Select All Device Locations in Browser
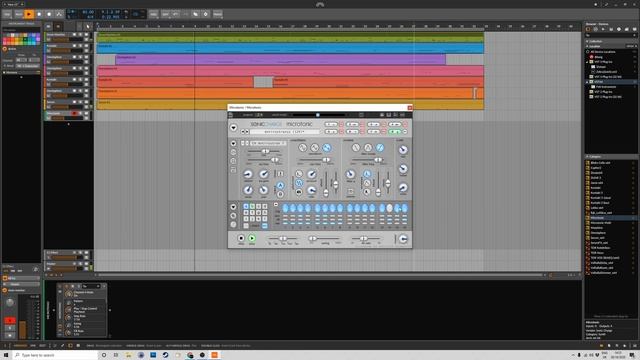Screen dimensions: 640x360 pos(610,52)
